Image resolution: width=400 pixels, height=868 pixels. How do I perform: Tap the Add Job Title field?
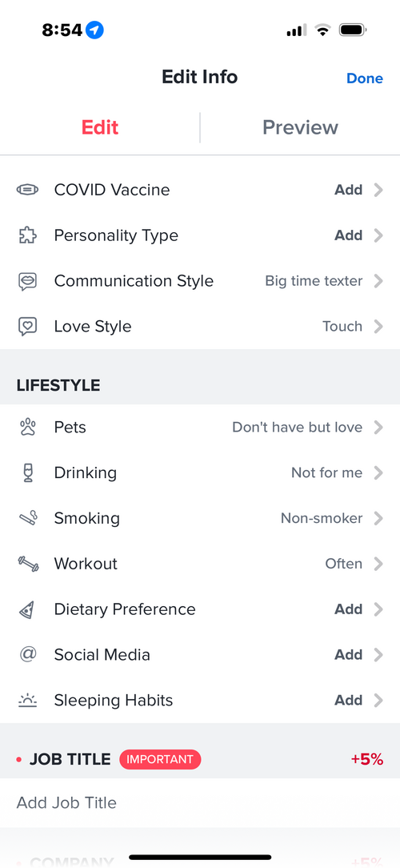[200, 802]
